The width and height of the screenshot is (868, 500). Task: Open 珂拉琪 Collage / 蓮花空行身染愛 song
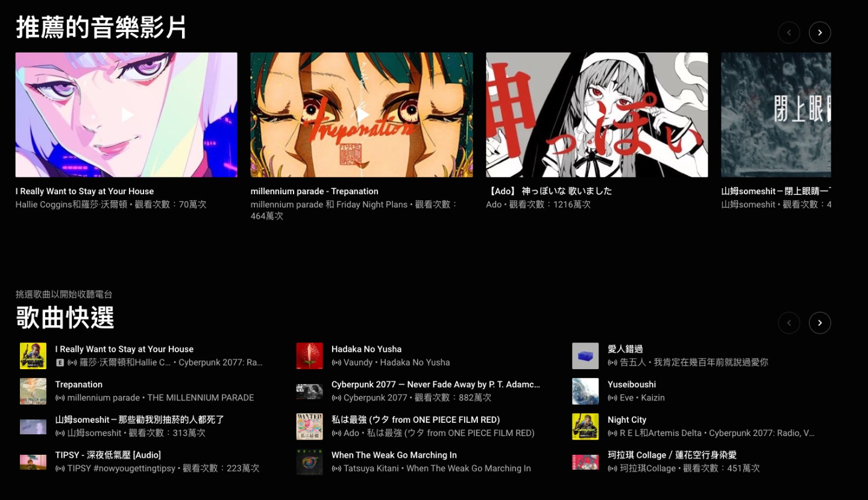point(672,455)
